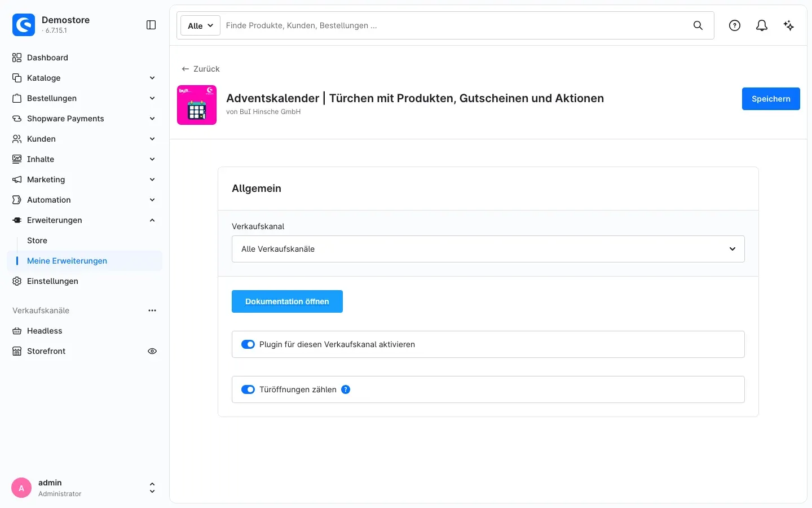The width and height of the screenshot is (812, 508).
Task: Expand the Kunden chevron
Action: 152,139
